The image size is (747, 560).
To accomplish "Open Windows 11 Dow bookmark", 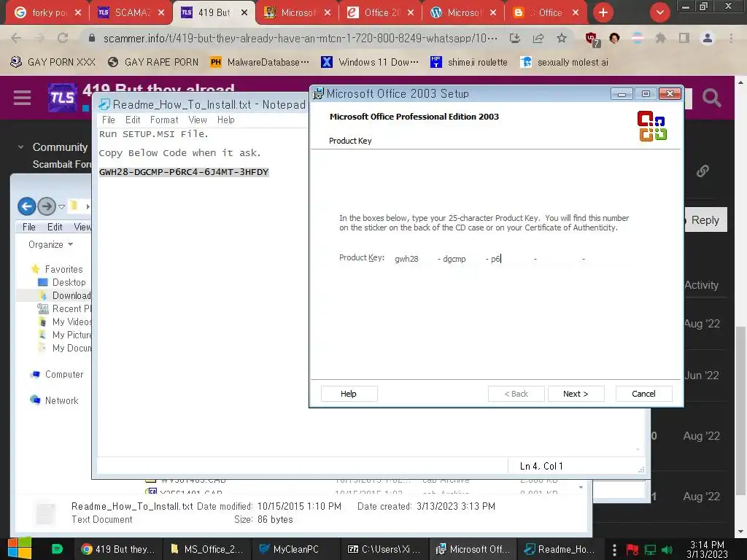I will [x=370, y=62].
